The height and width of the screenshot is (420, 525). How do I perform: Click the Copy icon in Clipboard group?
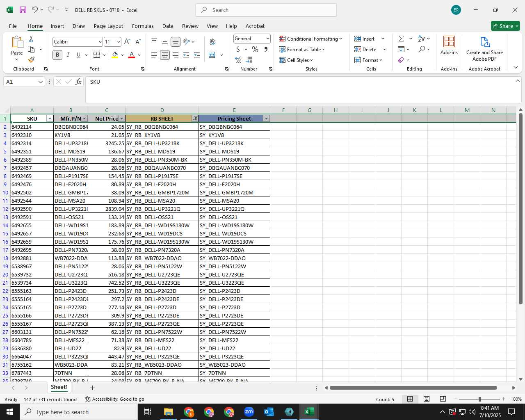[x=31, y=49]
